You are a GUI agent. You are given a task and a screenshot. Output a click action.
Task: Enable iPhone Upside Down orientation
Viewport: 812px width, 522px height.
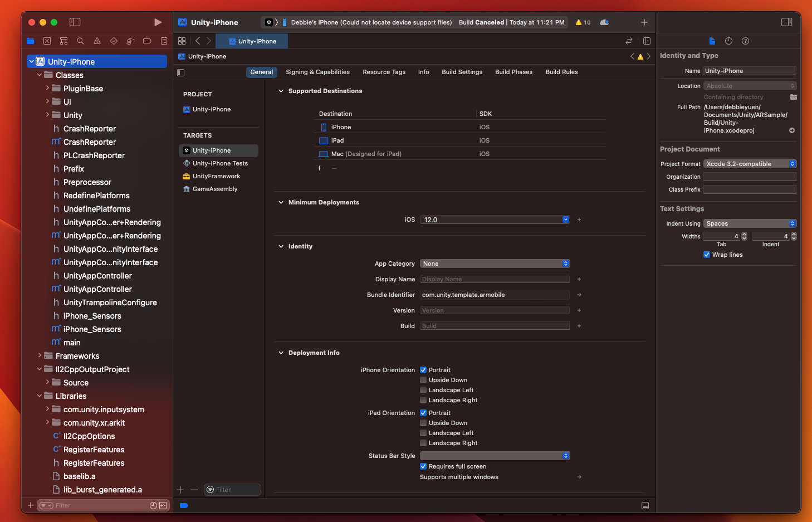point(423,380)
